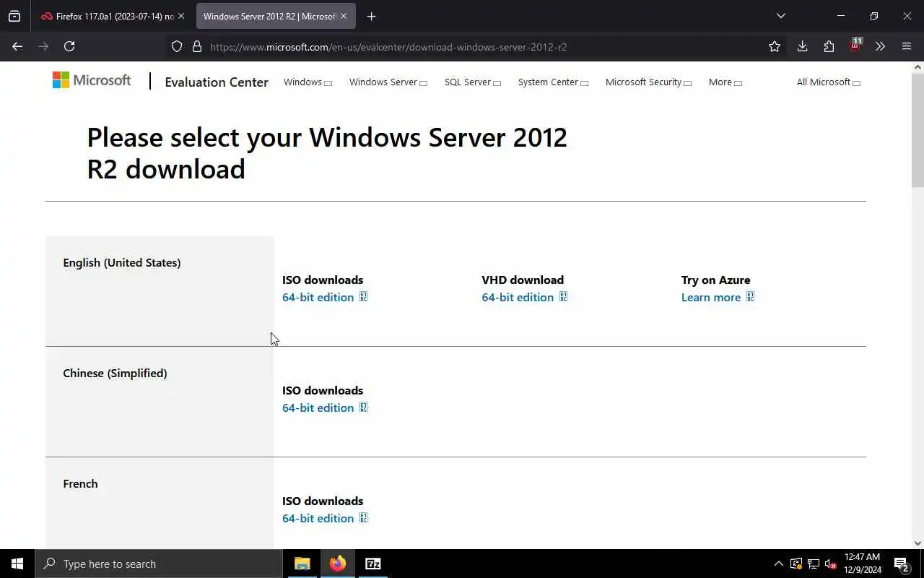
Task: Download French ISO 64-bit edition
Action: tap(325, 518)
